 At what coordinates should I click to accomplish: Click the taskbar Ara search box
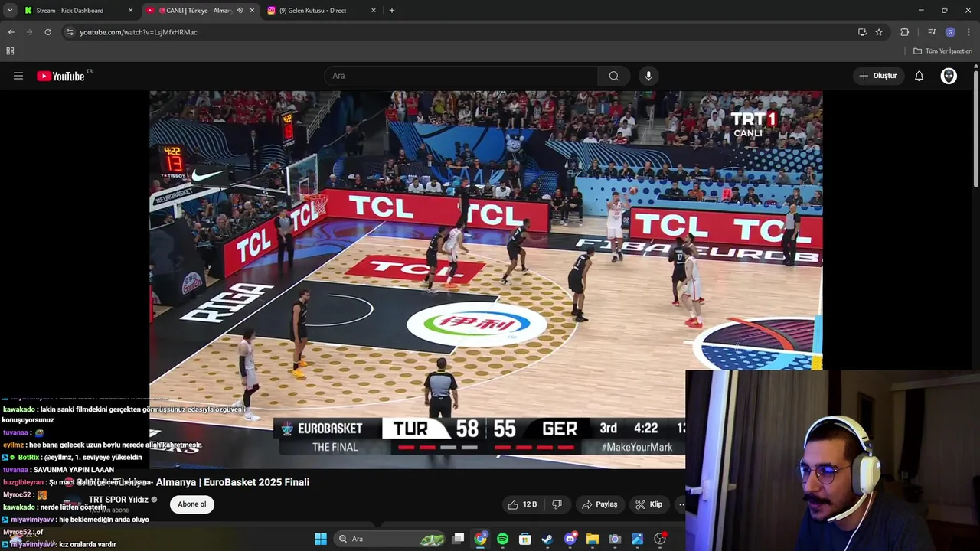pyautogui.click(x=391, y=539)
